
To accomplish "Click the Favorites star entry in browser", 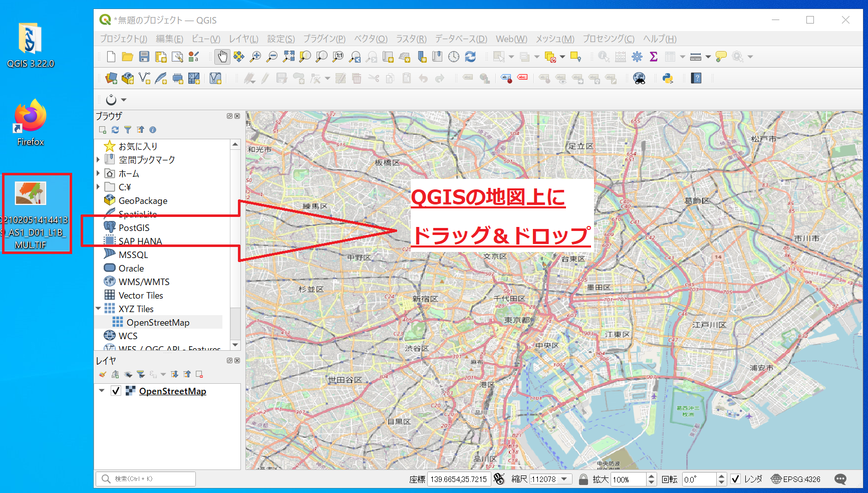I will (x=138, y=146).
